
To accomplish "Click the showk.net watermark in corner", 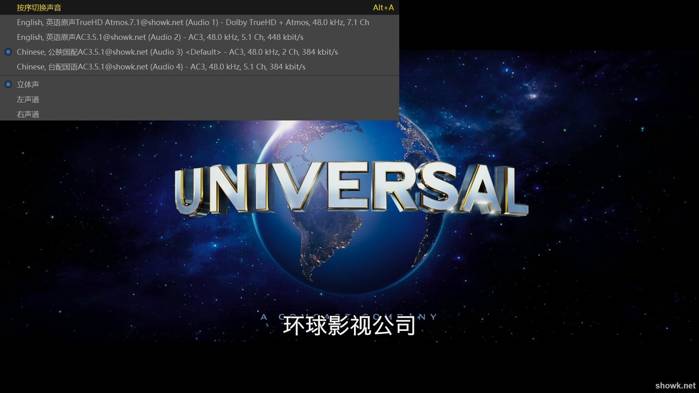I will pos(675,385).
